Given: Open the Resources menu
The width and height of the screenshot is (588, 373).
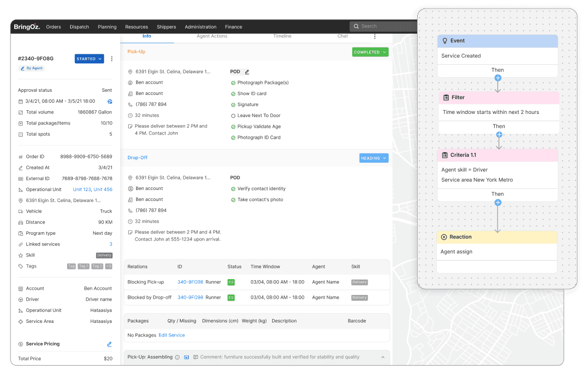Looking at the screenshot, I should click(x=137, y=27).
